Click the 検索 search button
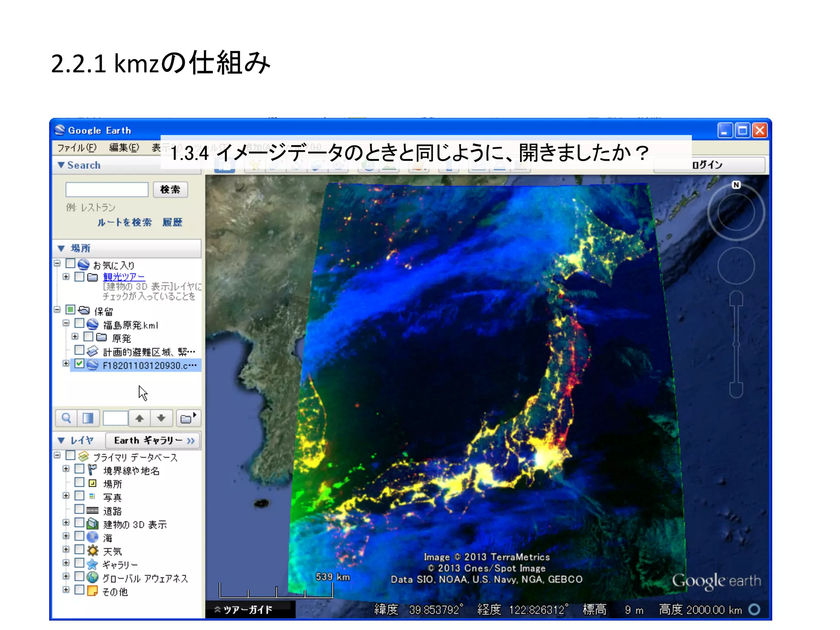The image size is (840, 630). pos(170,189)
